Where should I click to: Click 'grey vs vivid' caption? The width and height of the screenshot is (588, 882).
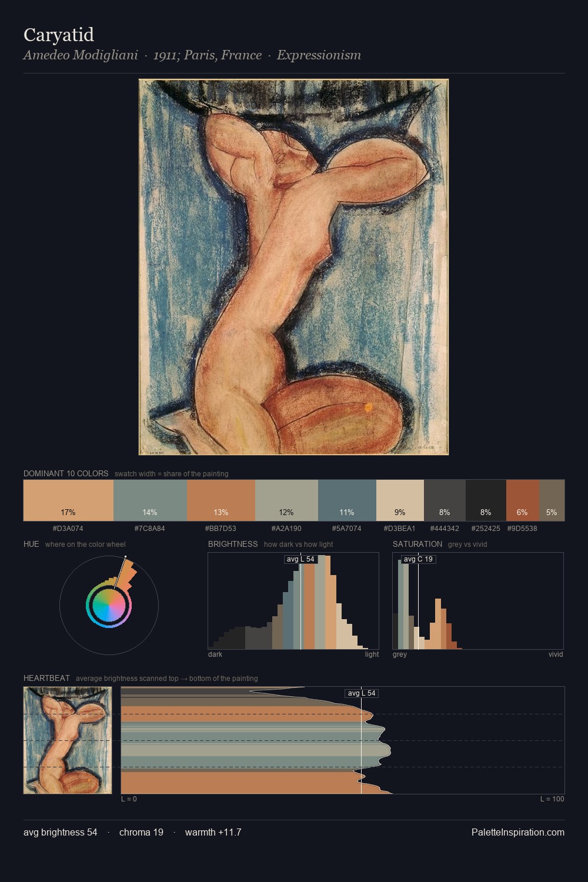(467, 544)
